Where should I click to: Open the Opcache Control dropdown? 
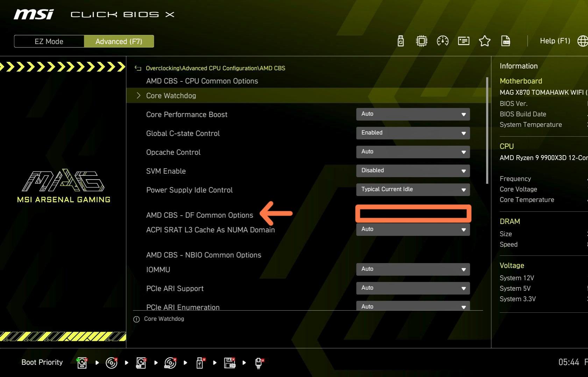[413, 152]
